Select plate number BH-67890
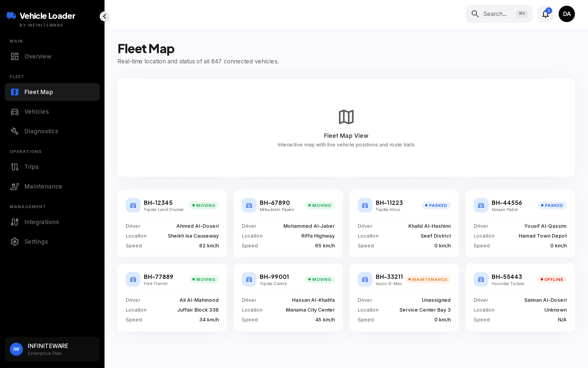The height and width of the screenshot is (368, 588). coord(275,203)
